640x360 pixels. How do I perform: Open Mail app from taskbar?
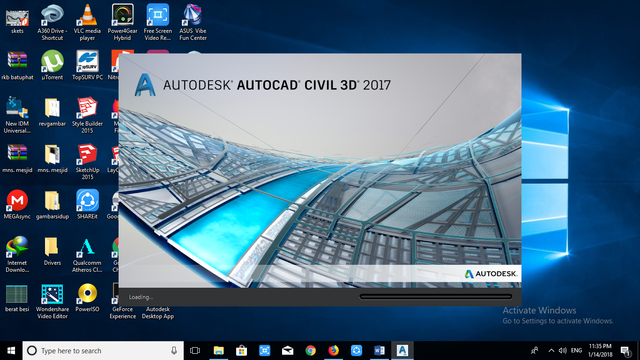pos(287,351)
